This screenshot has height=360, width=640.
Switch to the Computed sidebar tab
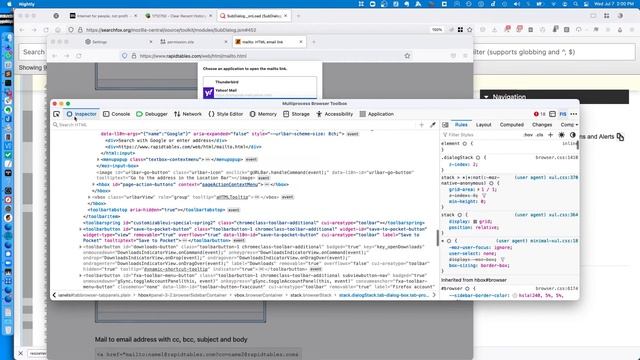click(512, 125)
